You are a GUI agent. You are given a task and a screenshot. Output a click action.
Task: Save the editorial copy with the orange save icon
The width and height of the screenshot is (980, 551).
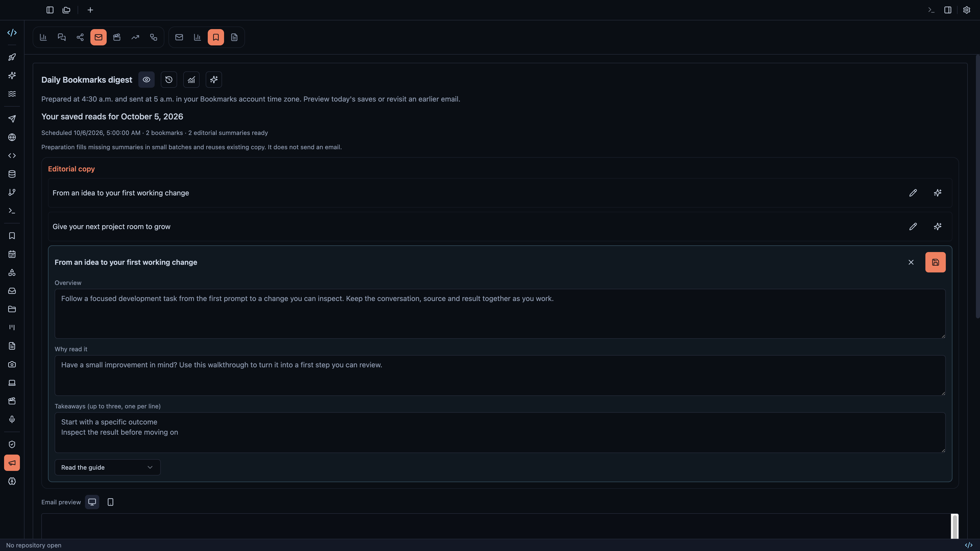pos(935,262)
